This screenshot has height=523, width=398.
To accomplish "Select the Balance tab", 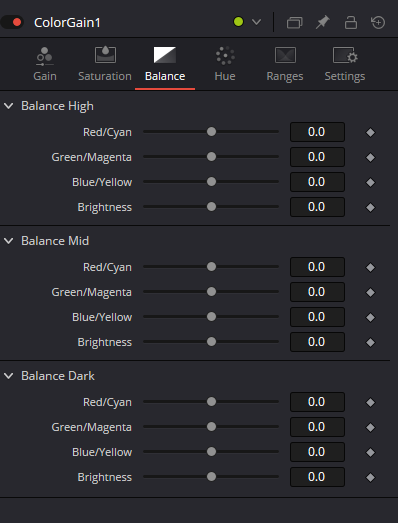I will 165,64.
